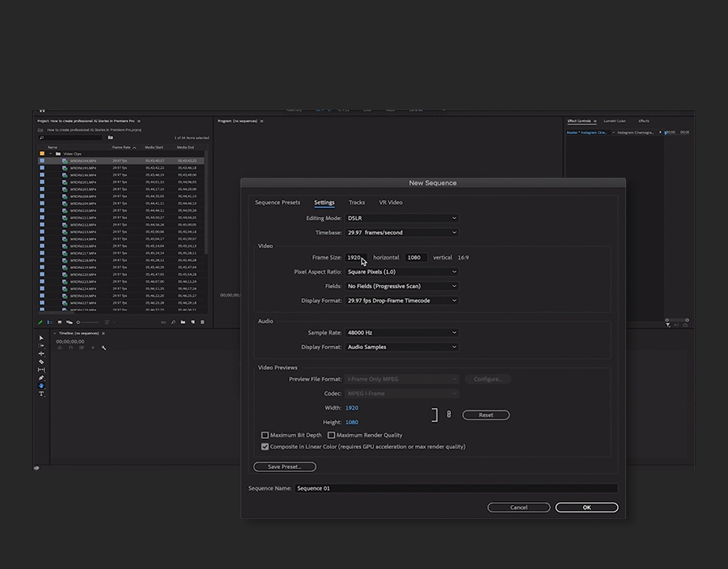Click preview Height value 1080
Screen dimensions: 728x569
(x=352, y=423)
